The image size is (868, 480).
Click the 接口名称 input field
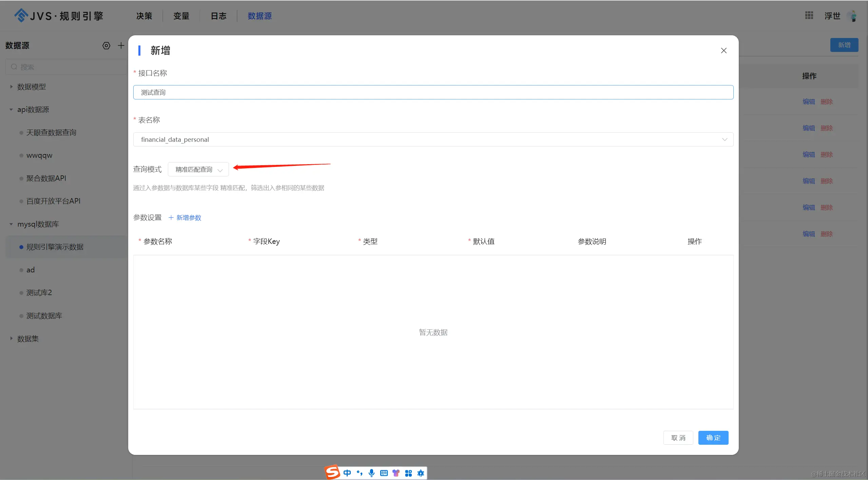[433, 92]
